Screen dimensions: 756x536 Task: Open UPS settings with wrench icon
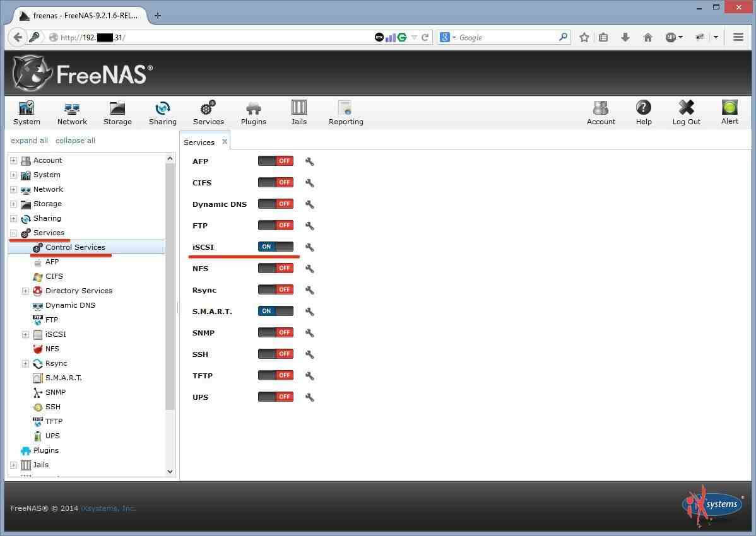click(310, 397)
